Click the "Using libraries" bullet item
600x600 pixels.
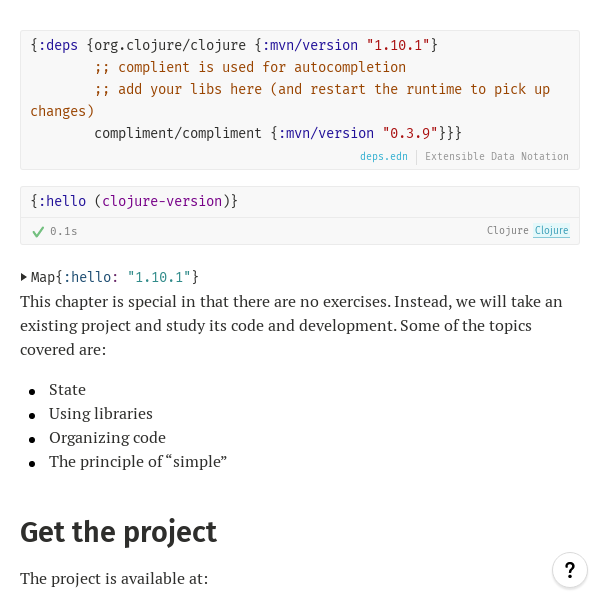tap(101, 414)
